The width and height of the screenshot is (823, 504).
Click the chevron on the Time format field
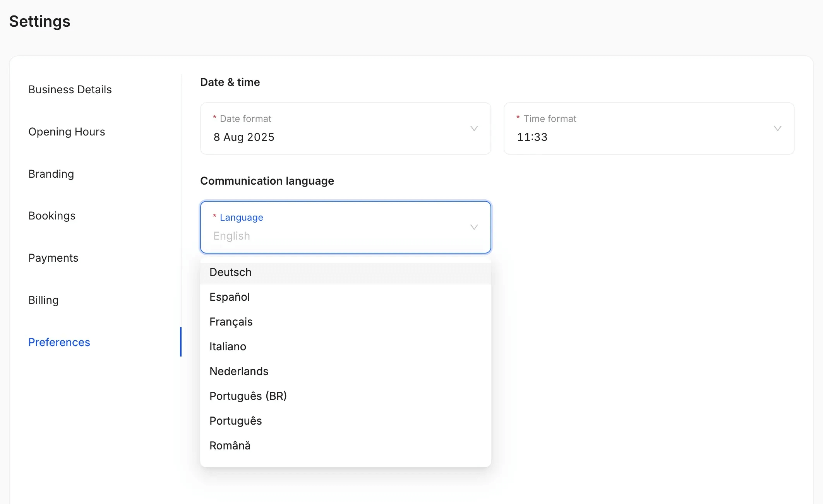click(x=778, y=129)
